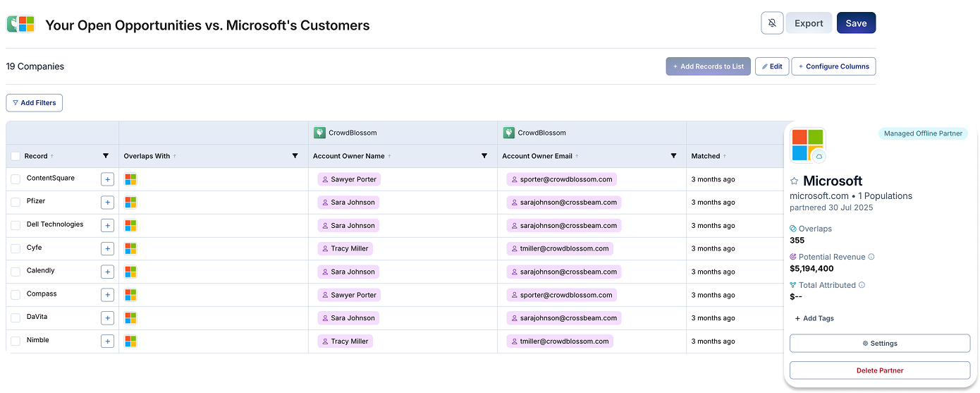Screen dimensions: 980x393
Task: Add DaVita record with its plus icon
Action: pos(107,318)
